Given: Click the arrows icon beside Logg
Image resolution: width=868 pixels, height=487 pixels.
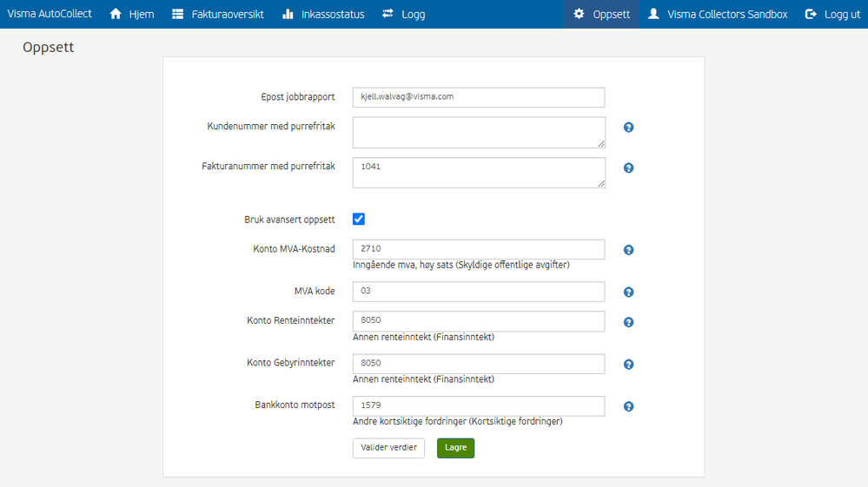Looking at the screenshot, I should (x=388, y=13).
